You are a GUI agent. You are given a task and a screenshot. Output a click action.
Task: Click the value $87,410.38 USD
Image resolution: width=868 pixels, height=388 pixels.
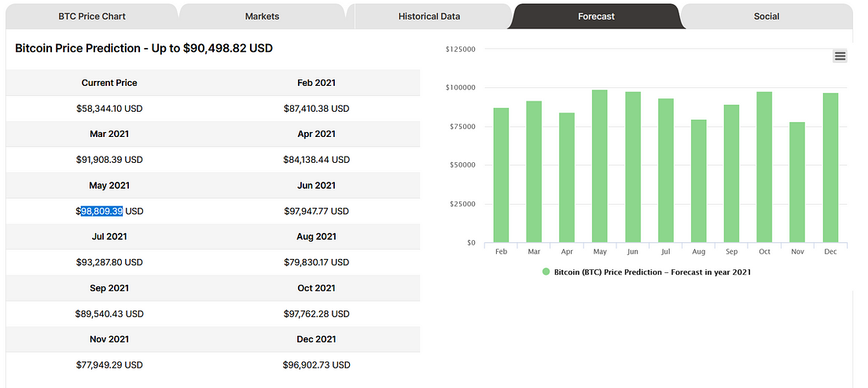click(x=316, y=109)
